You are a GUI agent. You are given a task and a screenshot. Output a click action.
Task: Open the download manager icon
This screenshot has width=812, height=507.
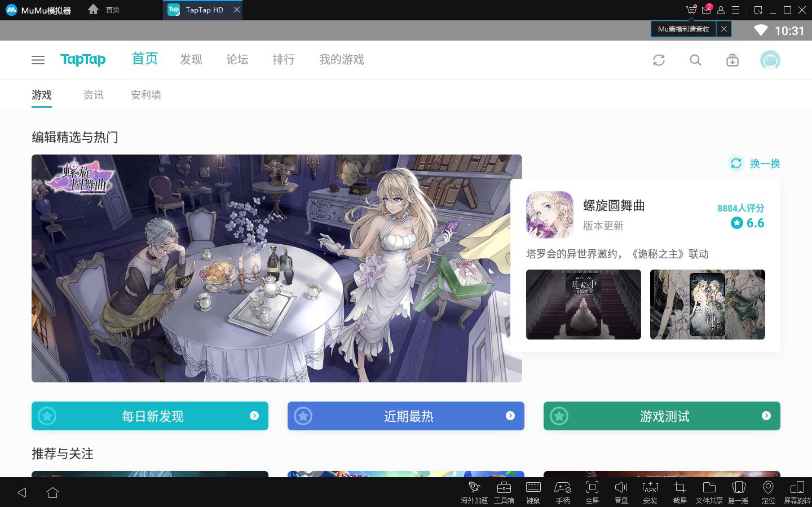click(732, 60)
